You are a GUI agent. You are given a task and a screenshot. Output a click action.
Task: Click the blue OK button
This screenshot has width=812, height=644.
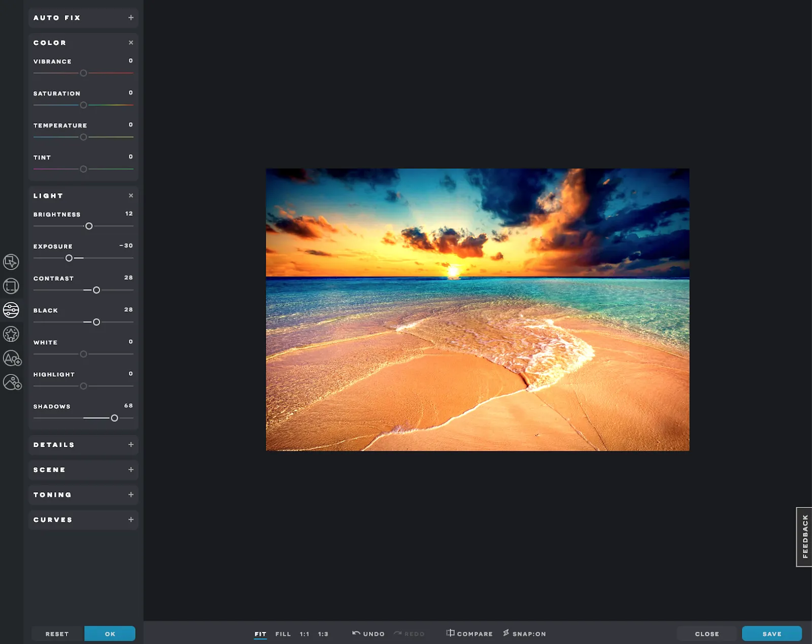point(110,633)
